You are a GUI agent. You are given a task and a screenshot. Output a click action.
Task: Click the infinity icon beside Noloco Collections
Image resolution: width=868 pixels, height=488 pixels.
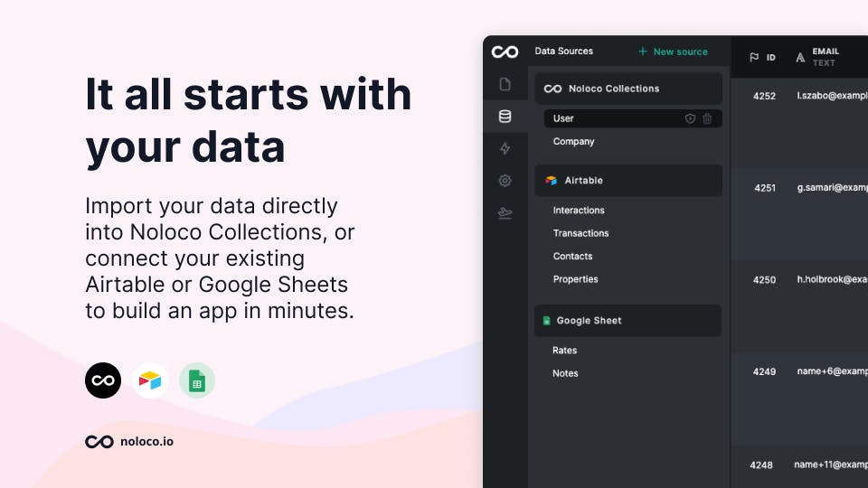(552, 89)
